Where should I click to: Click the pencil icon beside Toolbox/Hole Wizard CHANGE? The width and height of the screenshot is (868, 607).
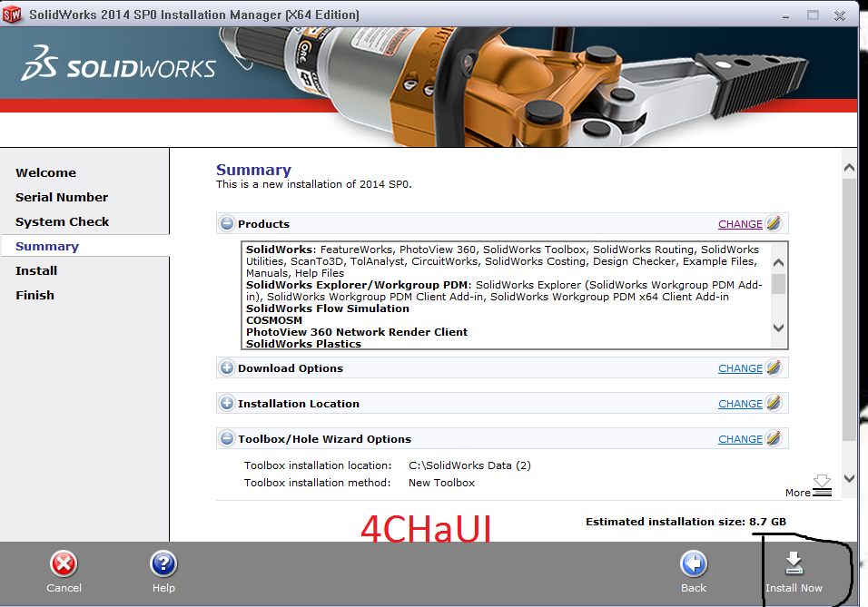click(x=774, y=439)
